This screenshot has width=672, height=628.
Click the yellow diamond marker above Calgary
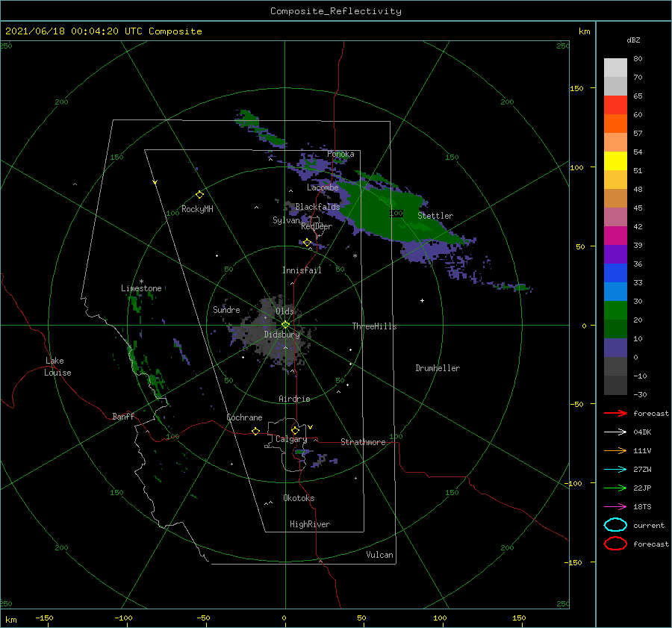295,430
